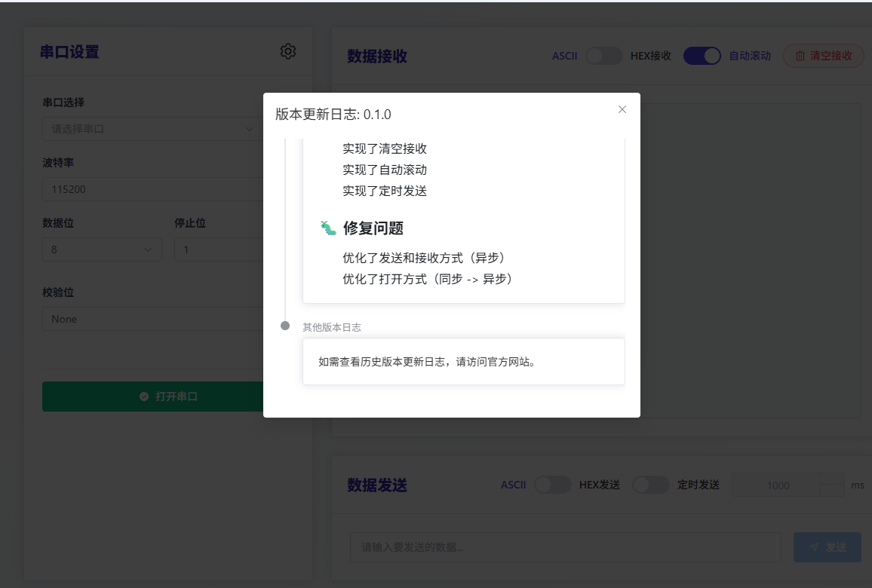Turn on the 定时发送 toggle
The height and width of the screenshot is (588, 872).
click(651, 485)
